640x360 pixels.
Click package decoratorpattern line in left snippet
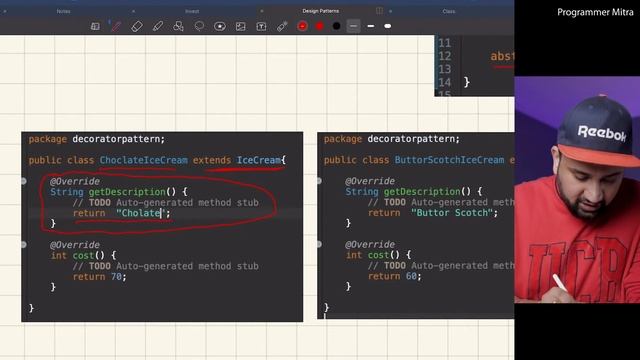point(97,139)
